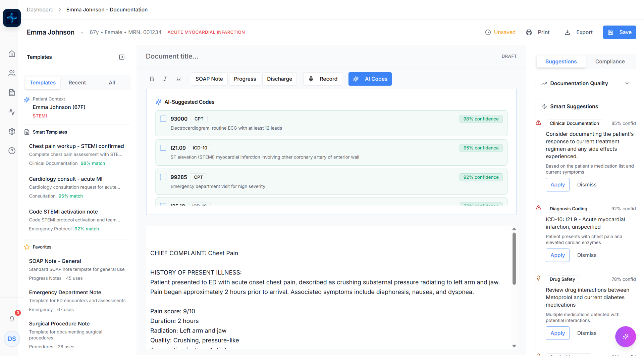Open the Settings gear sidebar icon

pyautogui.click(x=12, y=131)
